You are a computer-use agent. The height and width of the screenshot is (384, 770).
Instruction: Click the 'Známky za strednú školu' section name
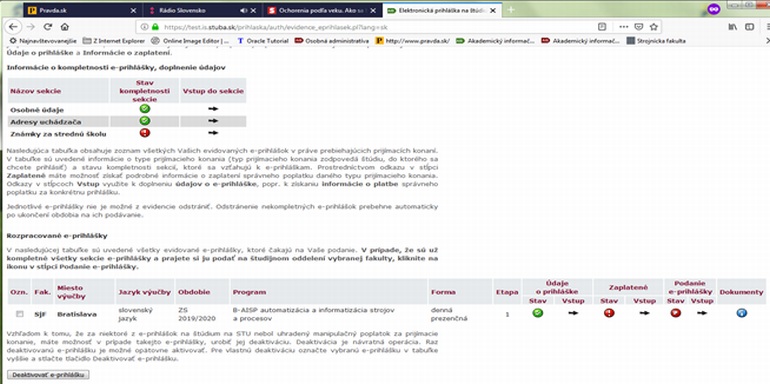click(x=58, y=133)
